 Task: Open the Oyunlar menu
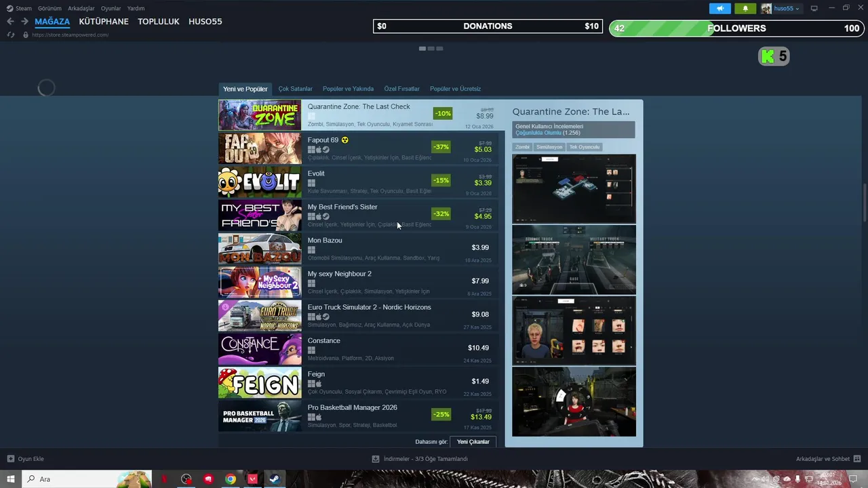point(111,8)
